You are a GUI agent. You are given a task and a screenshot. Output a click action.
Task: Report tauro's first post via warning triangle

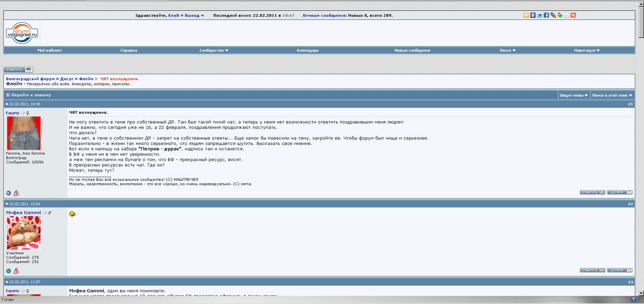[16, 193]
